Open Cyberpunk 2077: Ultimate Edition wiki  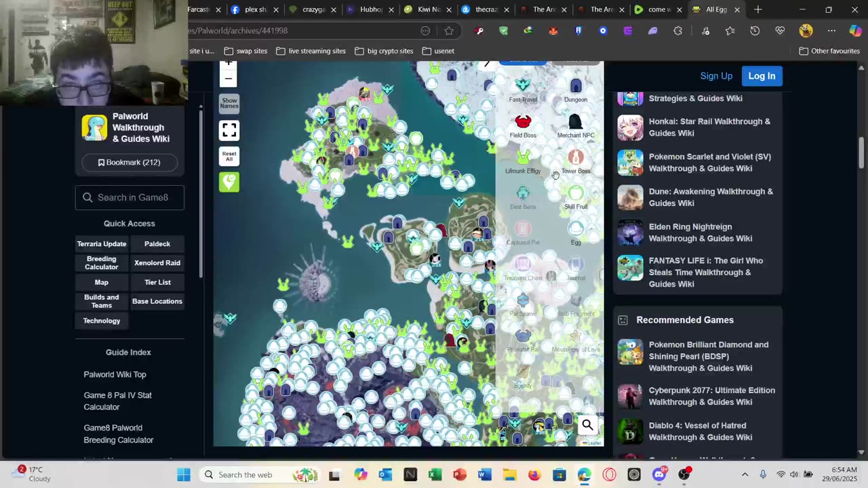(712, 396)
